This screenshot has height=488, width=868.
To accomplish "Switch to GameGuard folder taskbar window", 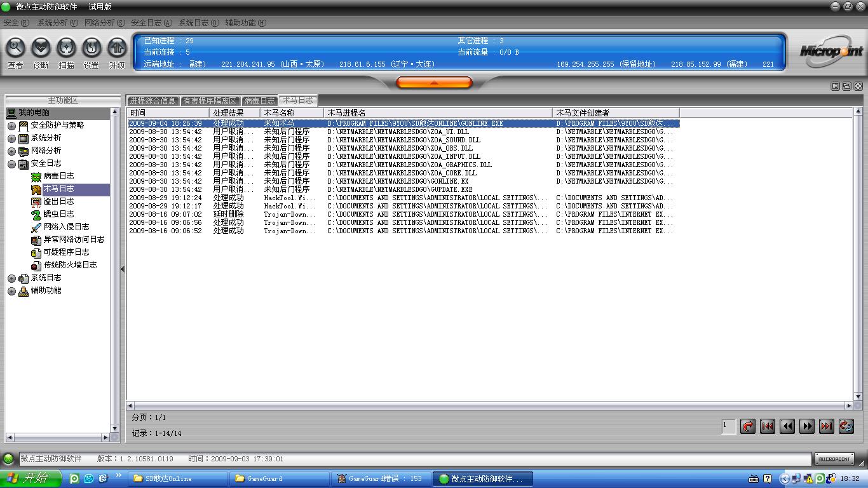I will (x=278, y=478).
